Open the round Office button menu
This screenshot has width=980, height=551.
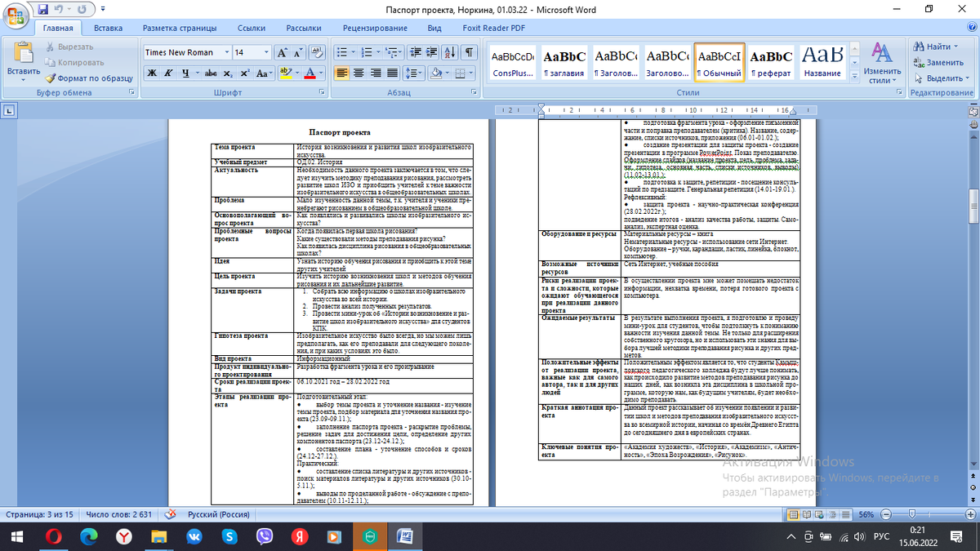click(x=16, y=16)
